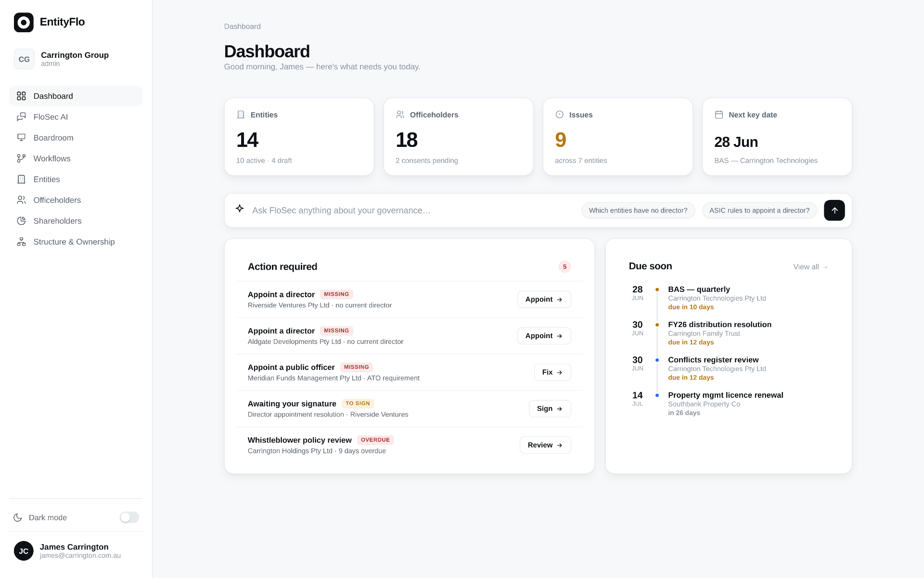Open the Boardroom section
This screenshot has height=578, width=924.
click(x=76, y=138)
